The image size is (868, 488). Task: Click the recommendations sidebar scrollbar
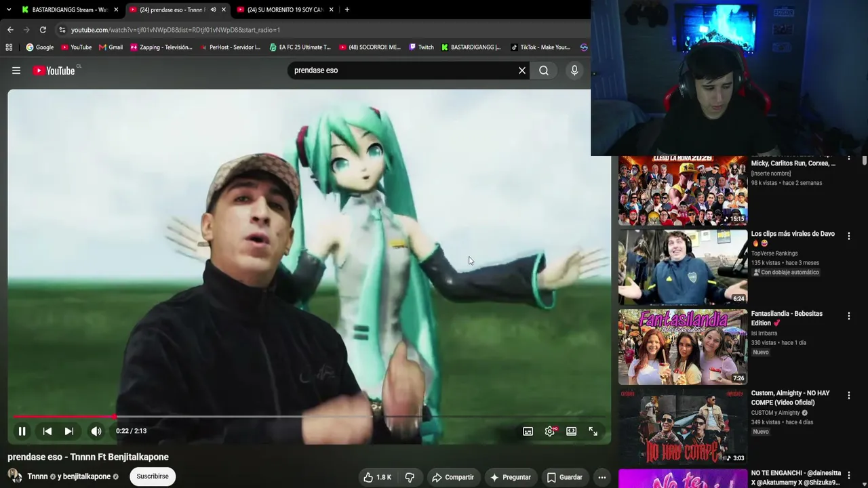click(x=865, y=160)
